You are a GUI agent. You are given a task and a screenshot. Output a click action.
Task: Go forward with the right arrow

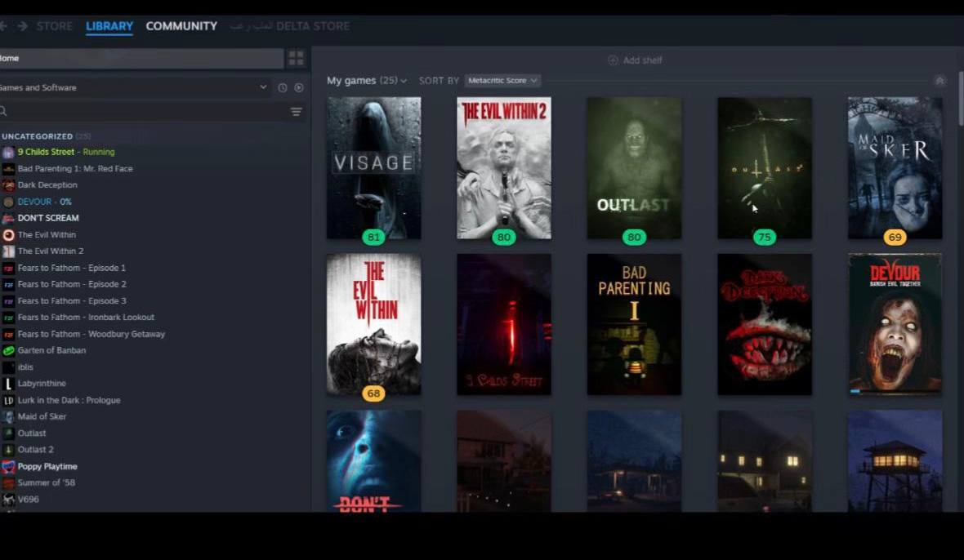pos(22,26)
